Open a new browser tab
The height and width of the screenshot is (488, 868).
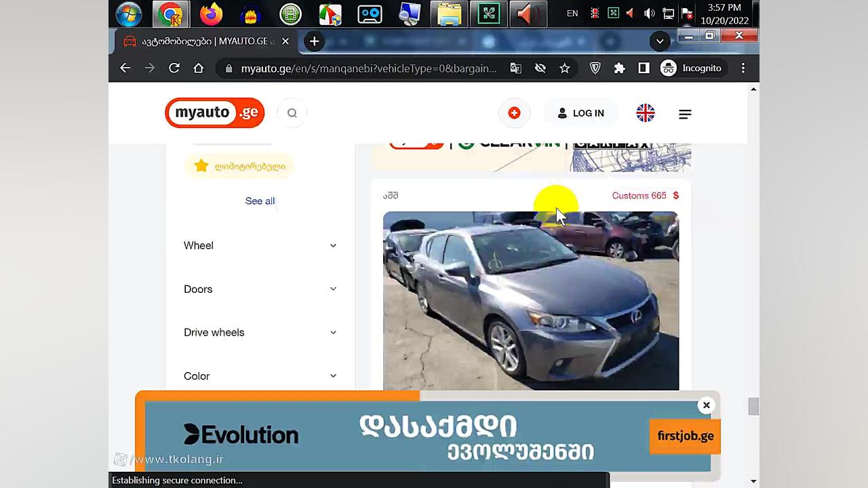coord(314,41)
